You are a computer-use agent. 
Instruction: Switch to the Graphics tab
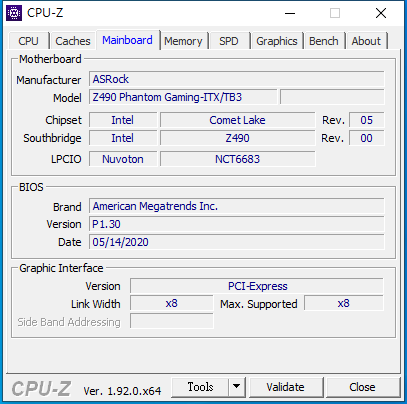tap(277, 41)
